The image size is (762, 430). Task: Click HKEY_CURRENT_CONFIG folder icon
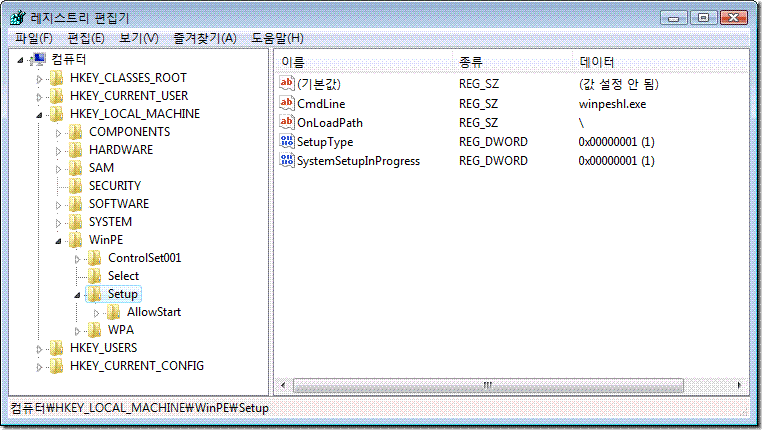click(x=57, y=365)
